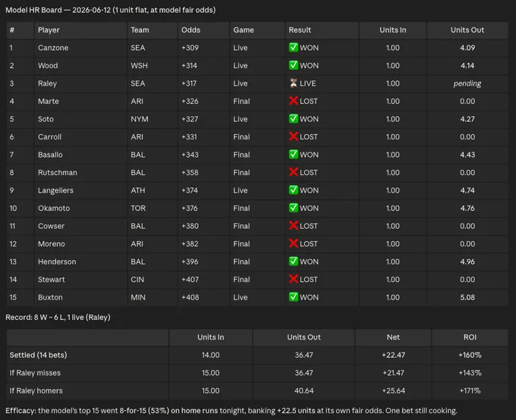Click player name Wood
The width and height of the screenshot is (516, 420).
[48, 65]
